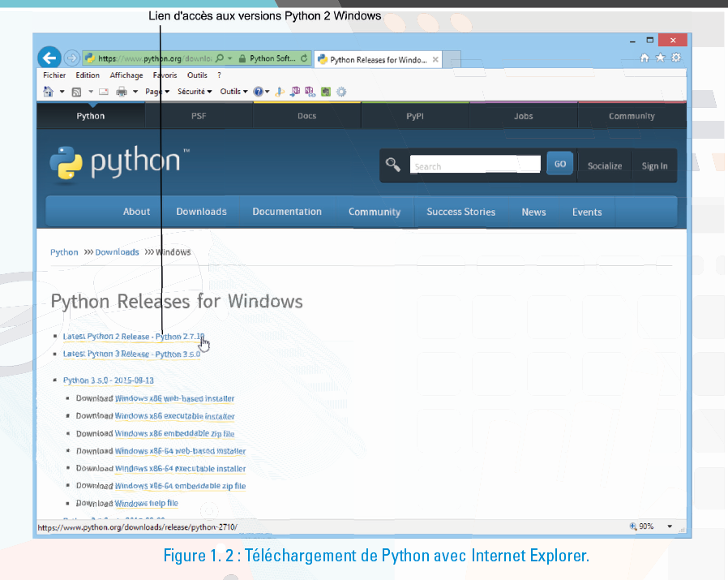Click the search magnifier in the address bar
Screen dimensions: 728x580
(x=220, y=58)
